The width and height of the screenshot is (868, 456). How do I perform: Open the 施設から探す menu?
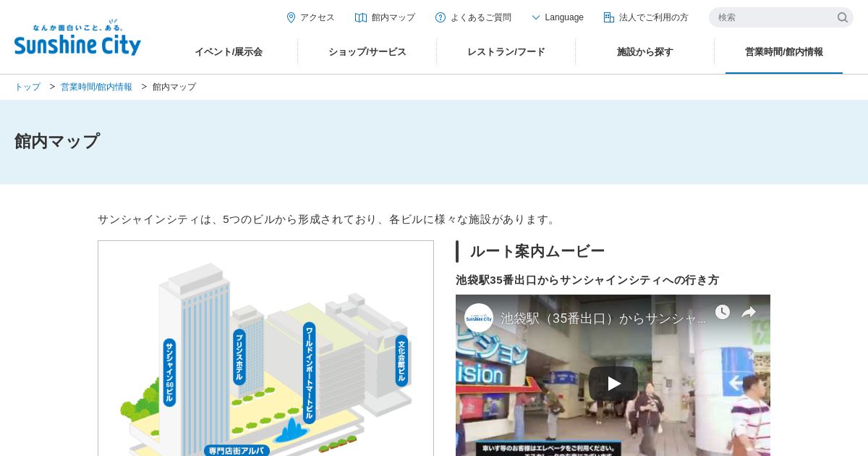tap(645, 52)
